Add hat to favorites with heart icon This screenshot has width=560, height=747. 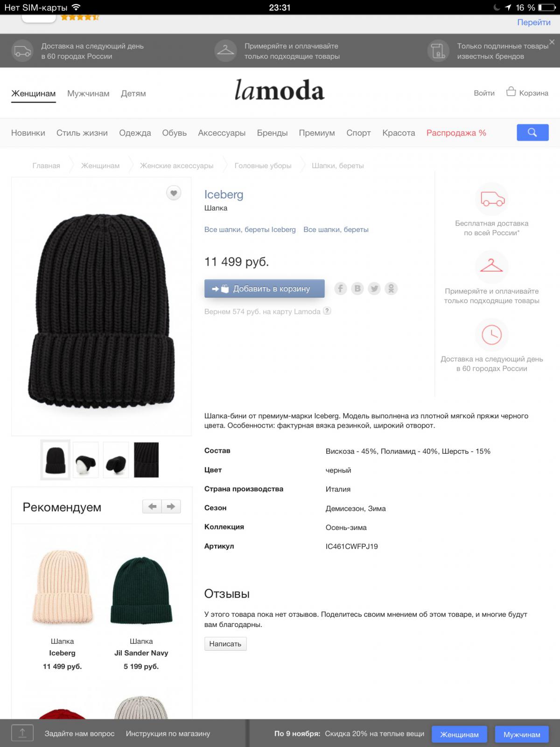click(174, 193)
